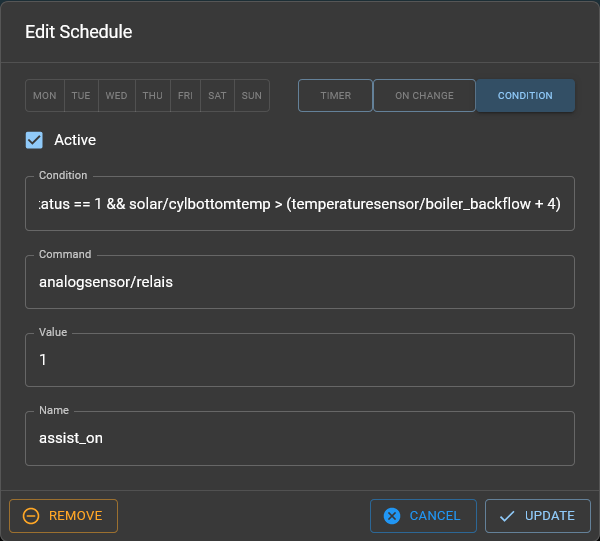This screenshot has height=541, width=600.
Task: Toggle SUN day button
Action: (252, 96)
